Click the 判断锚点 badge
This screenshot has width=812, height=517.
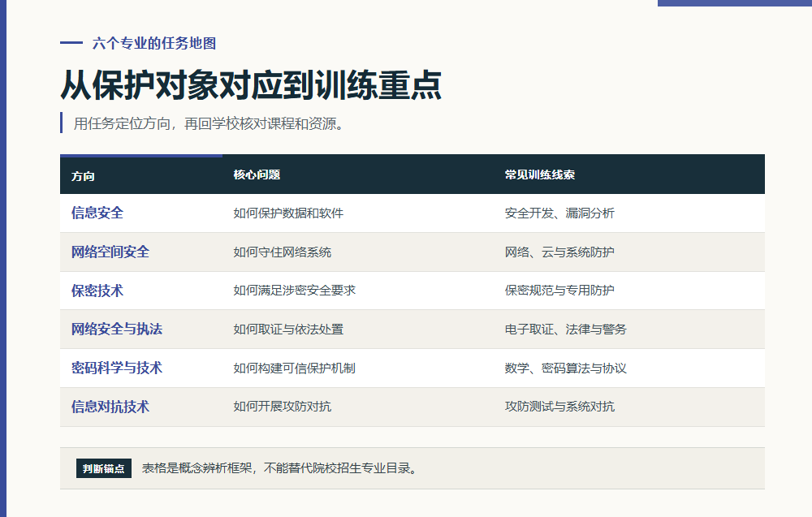(104, 468)
